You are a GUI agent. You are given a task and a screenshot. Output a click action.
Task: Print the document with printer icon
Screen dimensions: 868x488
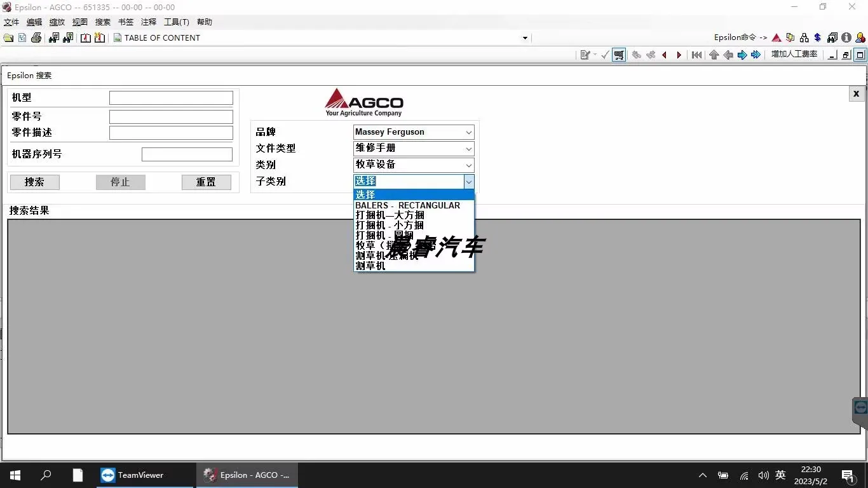36,38
